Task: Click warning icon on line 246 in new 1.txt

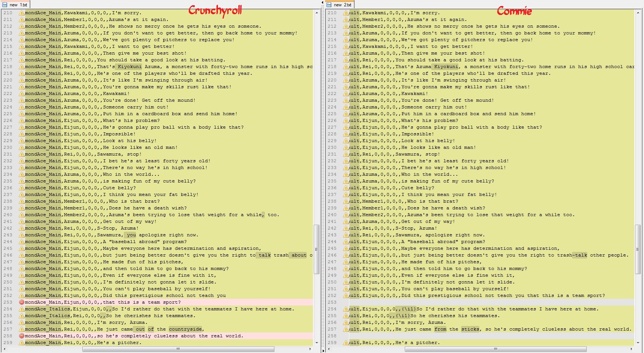Action: tap(21, 255)
